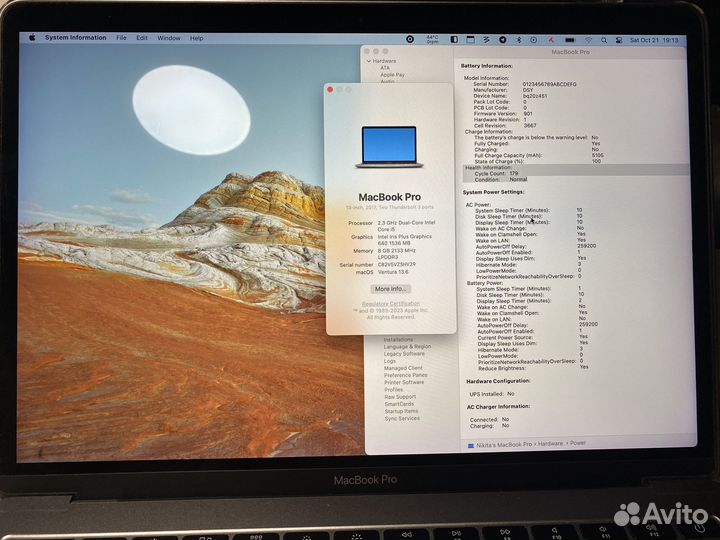Click the Reduce Brightness: Yes row

coord(533,368)
